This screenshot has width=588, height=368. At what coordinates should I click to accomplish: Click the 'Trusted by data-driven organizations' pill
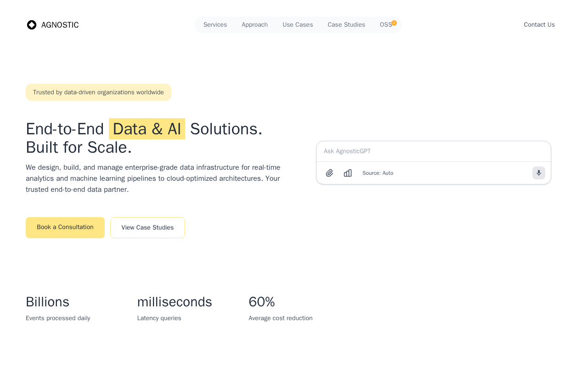coord(98,92)
